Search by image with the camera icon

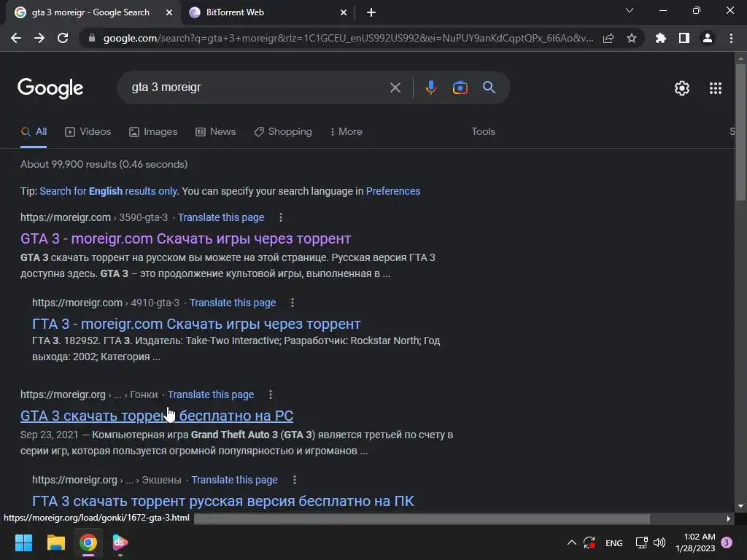tap(460, 87)
